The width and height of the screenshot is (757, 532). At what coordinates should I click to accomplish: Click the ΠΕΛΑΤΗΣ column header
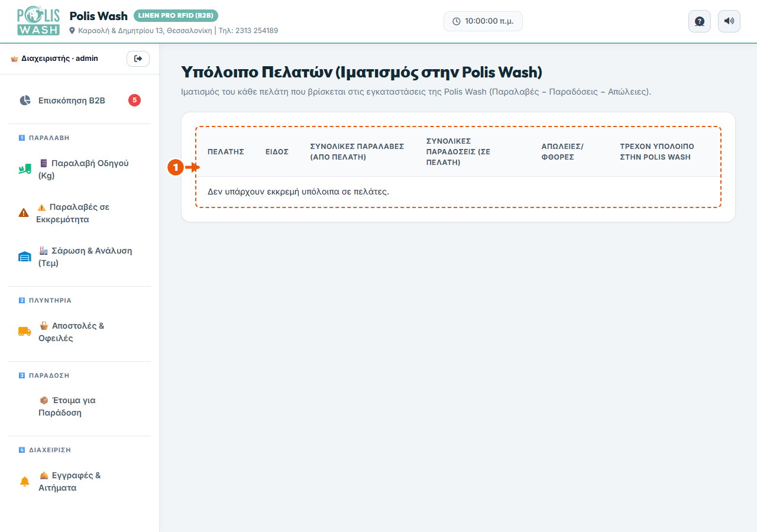point(226,152)
